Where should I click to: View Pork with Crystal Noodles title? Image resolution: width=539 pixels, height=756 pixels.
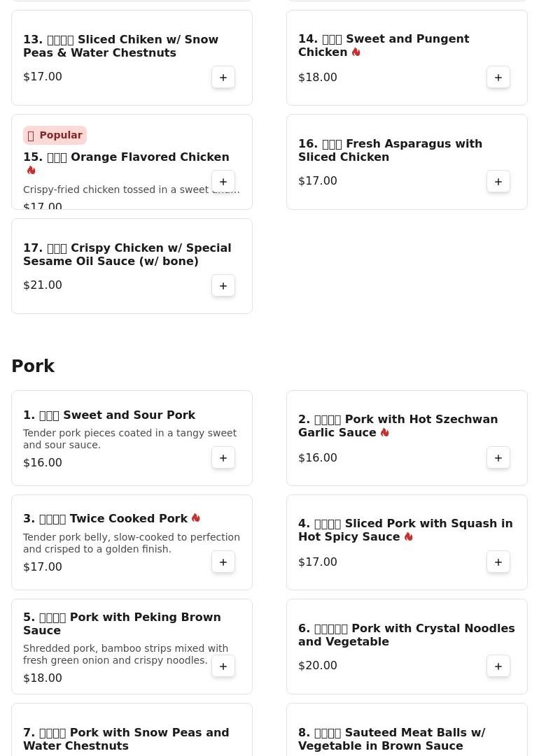point(406,635)
